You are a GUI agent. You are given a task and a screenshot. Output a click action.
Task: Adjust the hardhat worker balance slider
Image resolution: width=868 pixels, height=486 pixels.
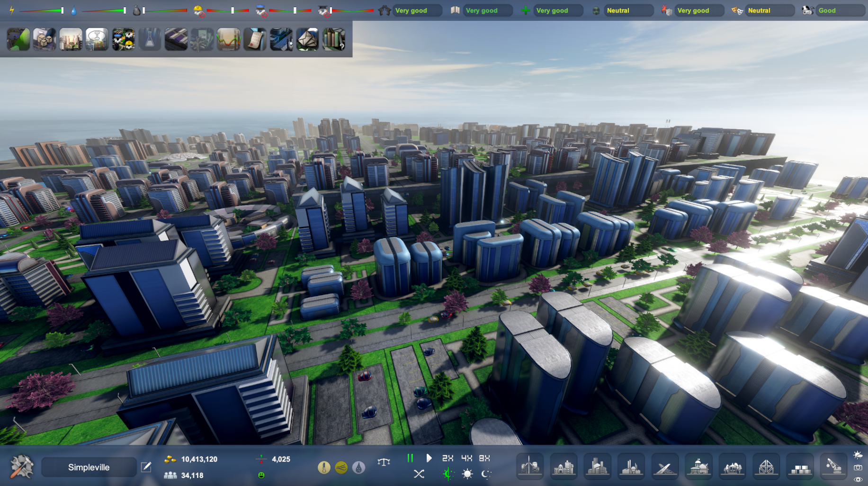(x=228, y=10)
